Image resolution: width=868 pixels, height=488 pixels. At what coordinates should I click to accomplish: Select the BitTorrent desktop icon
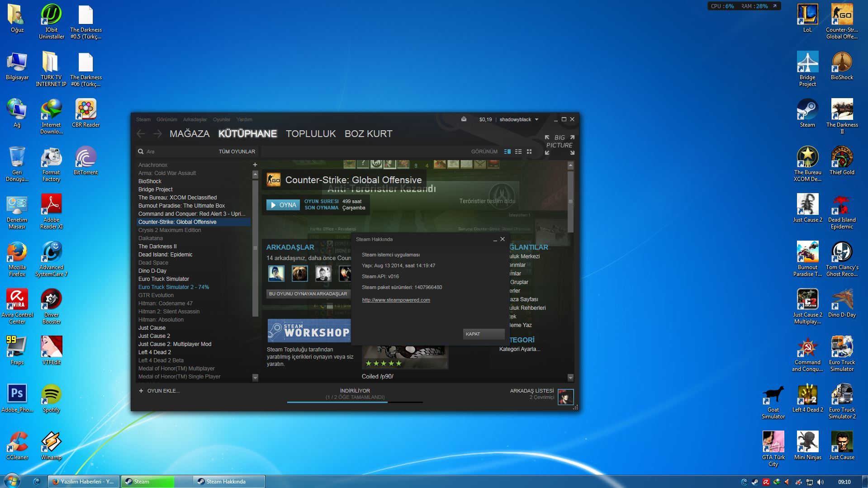pos(85,161)
